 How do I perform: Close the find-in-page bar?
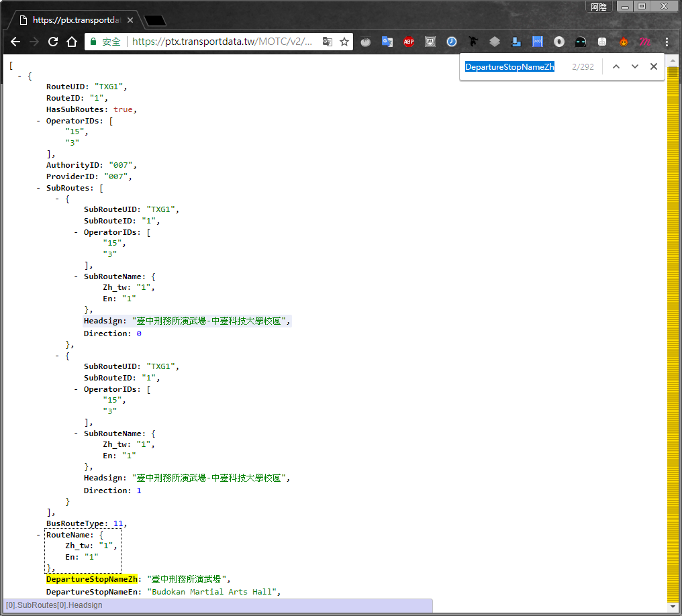(654, 66)
